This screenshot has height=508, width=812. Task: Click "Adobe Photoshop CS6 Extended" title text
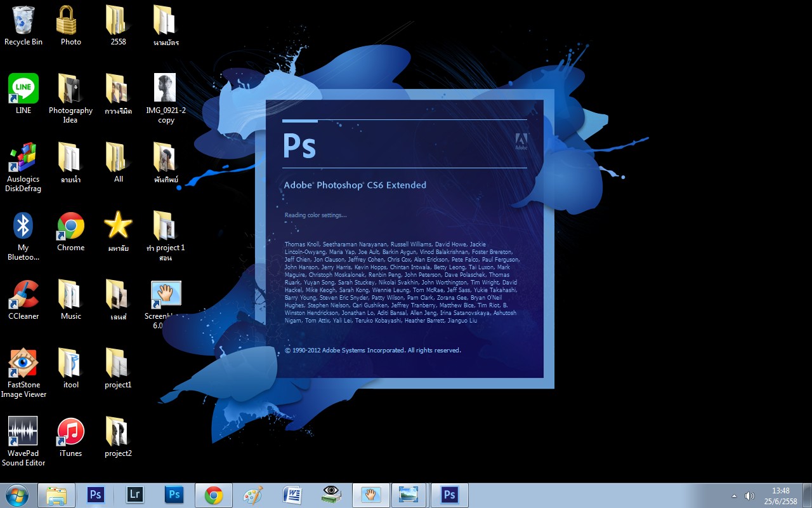(355, 185)
